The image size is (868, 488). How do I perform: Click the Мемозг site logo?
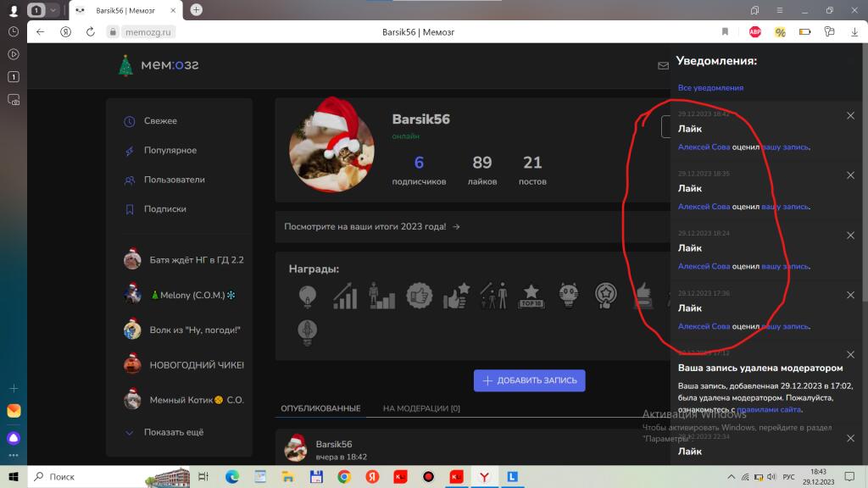pyautogui.click(x=159, y=65)
